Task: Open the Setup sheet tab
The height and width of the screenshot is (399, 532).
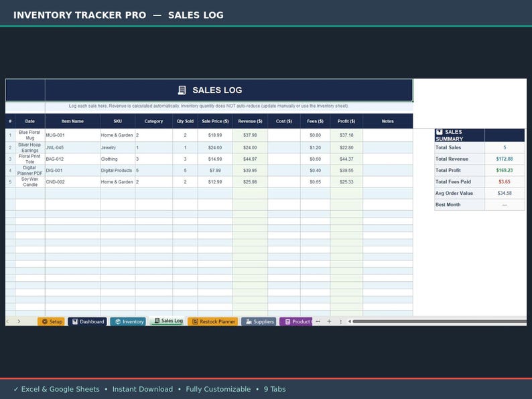Action: coord(51,322)
